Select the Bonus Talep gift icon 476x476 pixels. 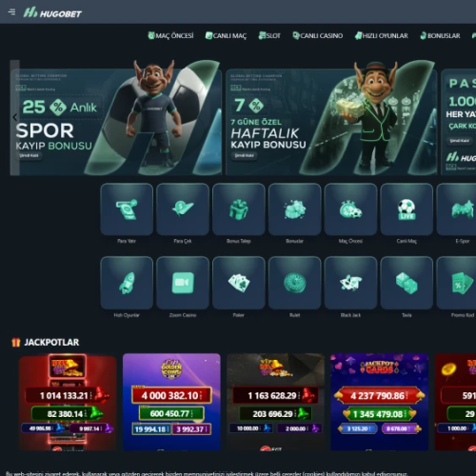click(239, 209)
